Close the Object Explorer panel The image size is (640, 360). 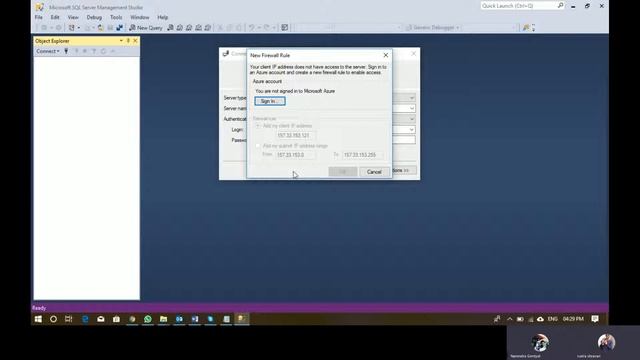coord(135,41)
